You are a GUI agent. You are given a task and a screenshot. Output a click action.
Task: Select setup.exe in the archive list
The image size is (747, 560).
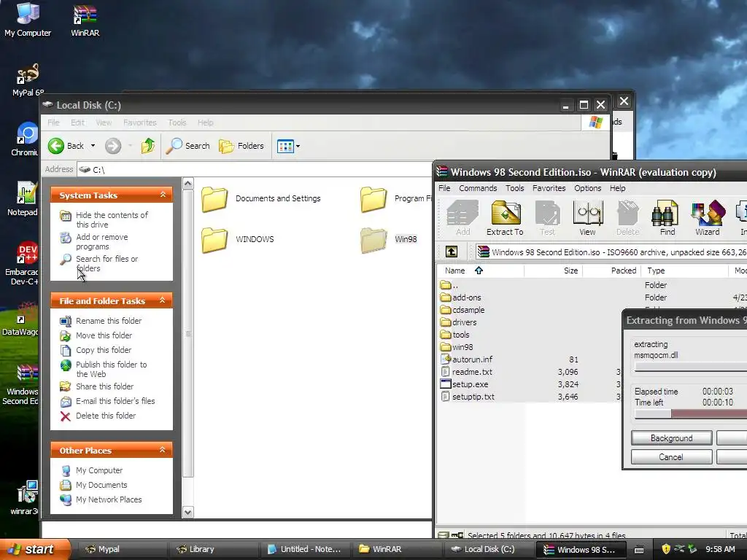coord(465,384)
